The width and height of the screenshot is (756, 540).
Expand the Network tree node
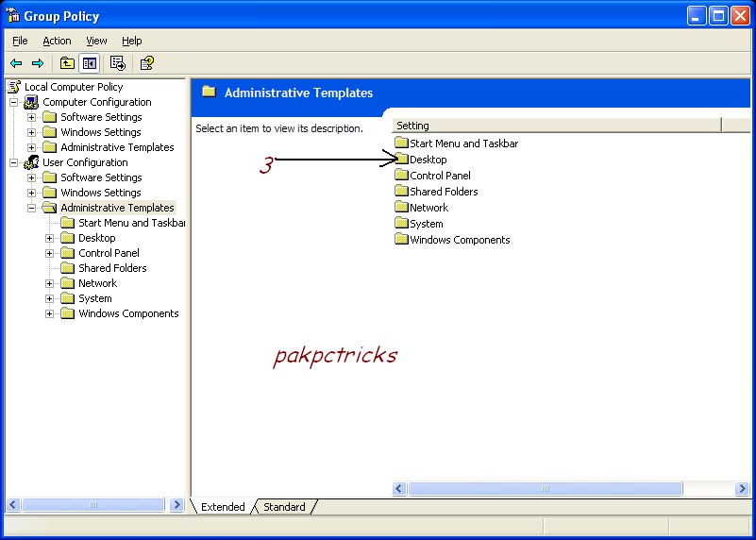(49, 283)
